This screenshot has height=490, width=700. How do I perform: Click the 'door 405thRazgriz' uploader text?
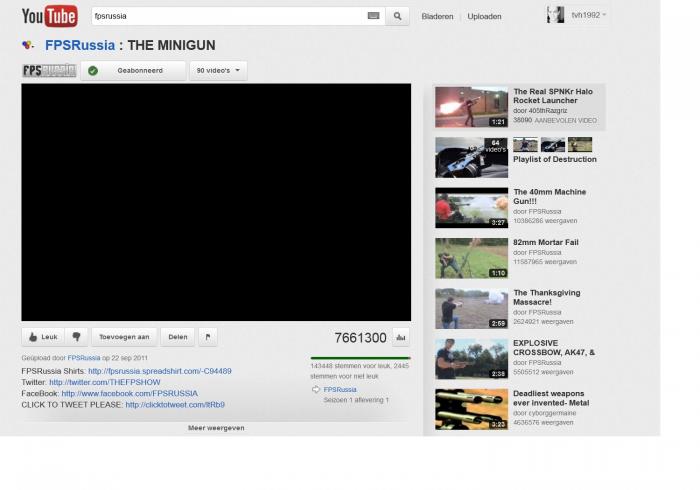(540, 110)
